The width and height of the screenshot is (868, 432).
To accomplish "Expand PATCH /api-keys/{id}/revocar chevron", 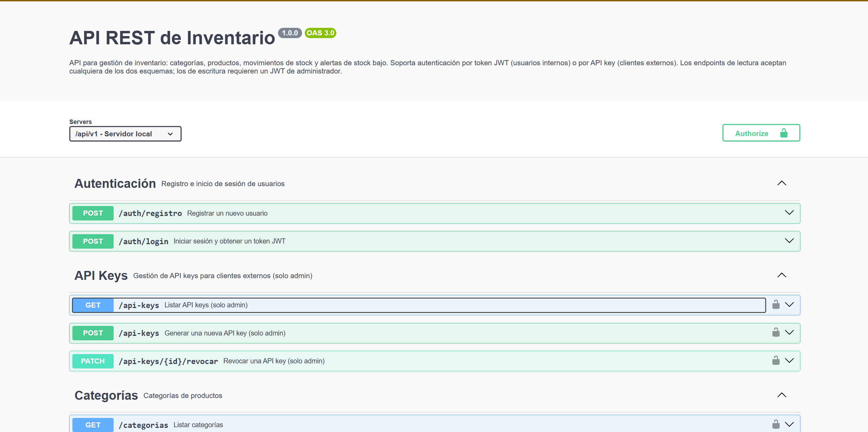I will (x=789, y=361).
